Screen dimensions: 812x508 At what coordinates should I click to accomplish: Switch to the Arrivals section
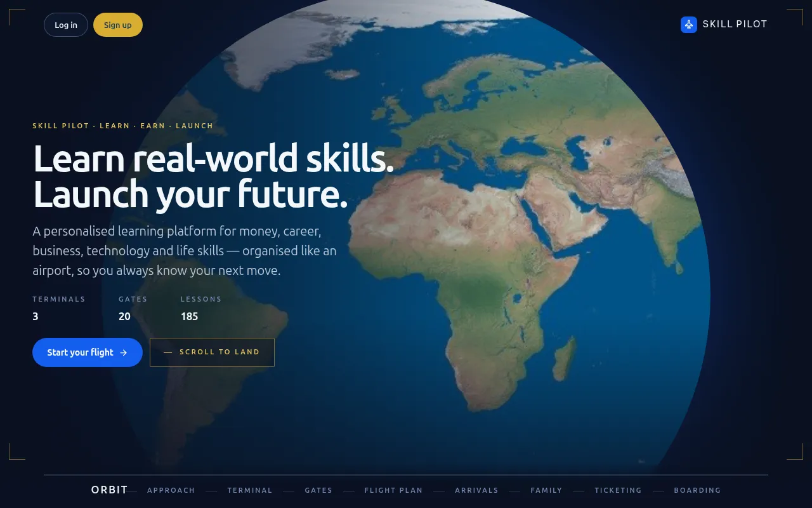(x=476, y=490)
